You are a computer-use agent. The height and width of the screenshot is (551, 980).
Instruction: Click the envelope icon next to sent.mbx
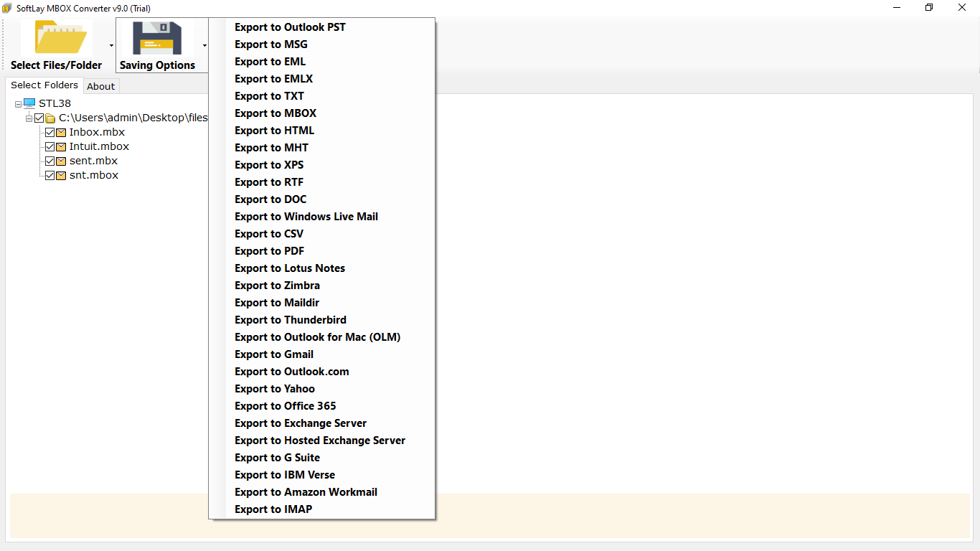tap(61, 161)
